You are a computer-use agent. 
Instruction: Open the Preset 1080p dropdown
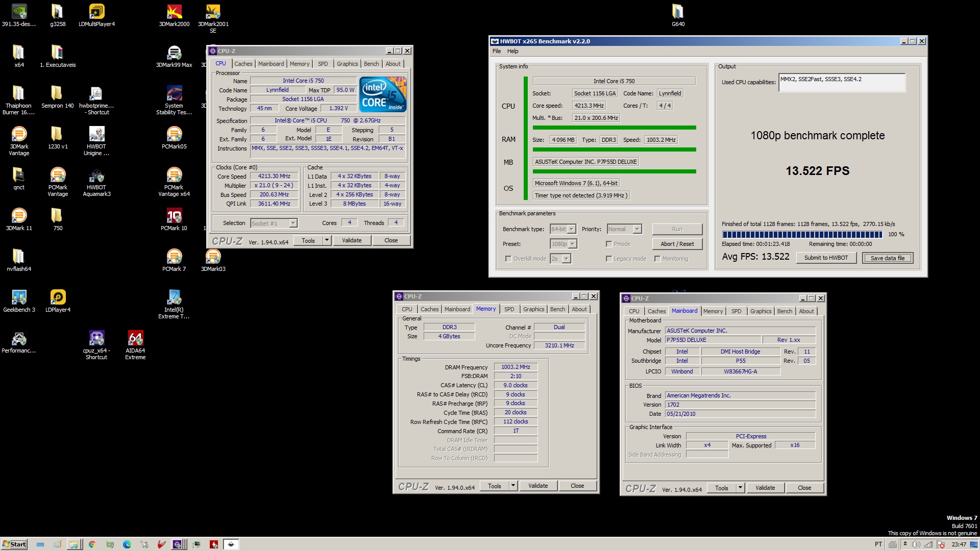coord(563,244)
